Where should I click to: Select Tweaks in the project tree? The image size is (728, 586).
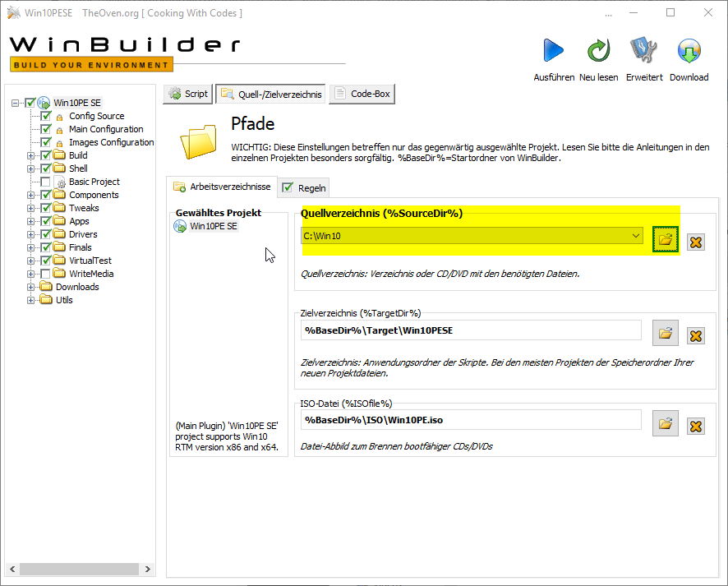coord(84,208)
